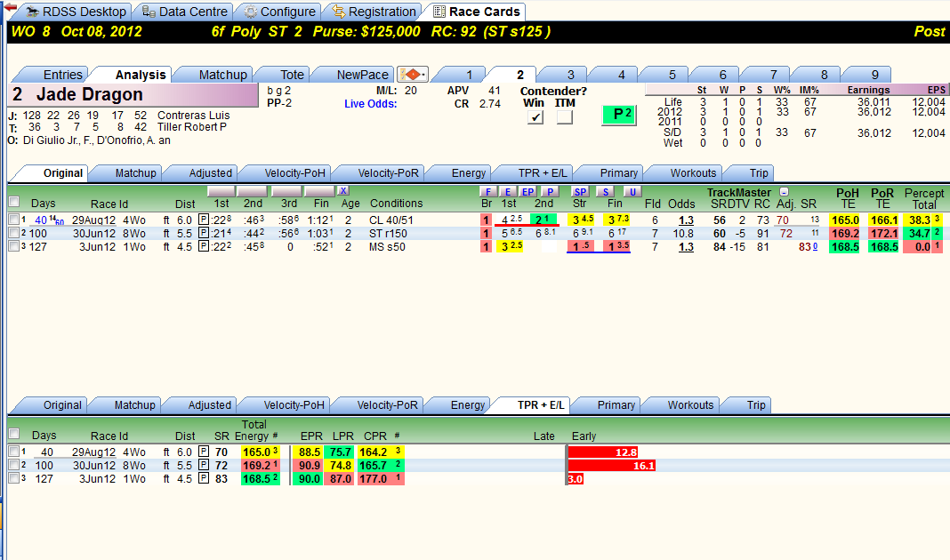Click the P surface icon for 29Aug12 upper row

click(x=204, y=220)
